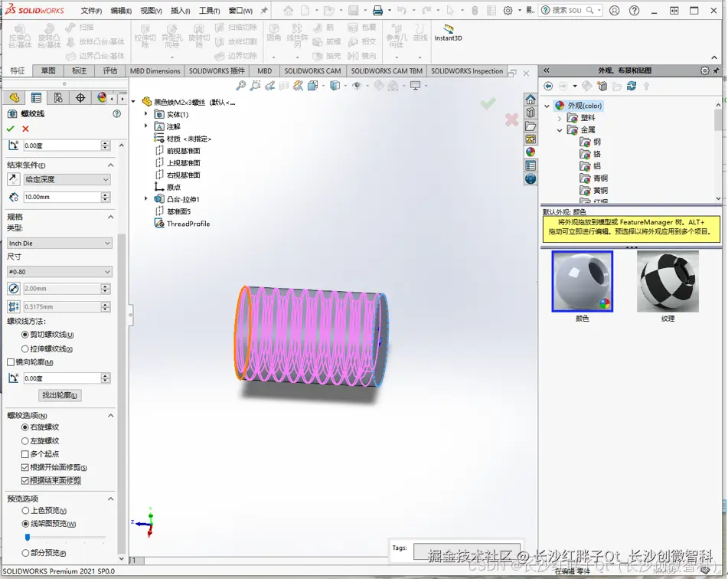This screenshot has width=728, height=579.
Task: Cancel thread feature with red X
Action: tap(25, 129)
